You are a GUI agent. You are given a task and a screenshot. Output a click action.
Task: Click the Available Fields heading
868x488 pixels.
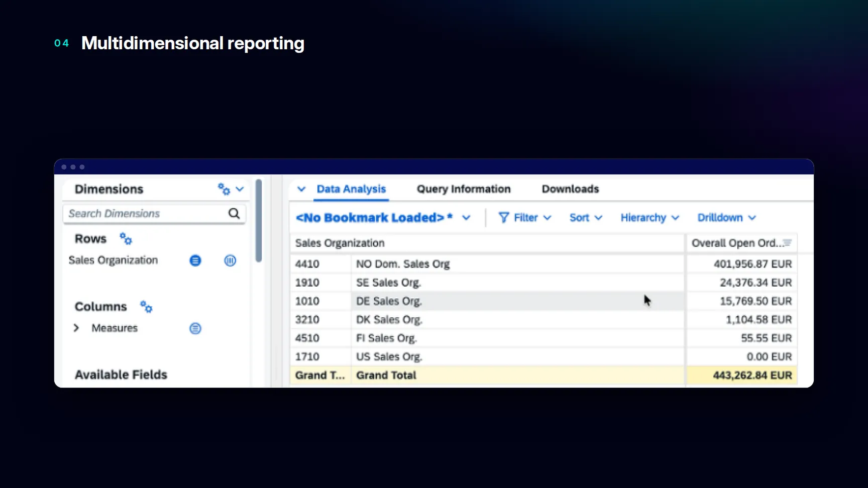(121, 375)
